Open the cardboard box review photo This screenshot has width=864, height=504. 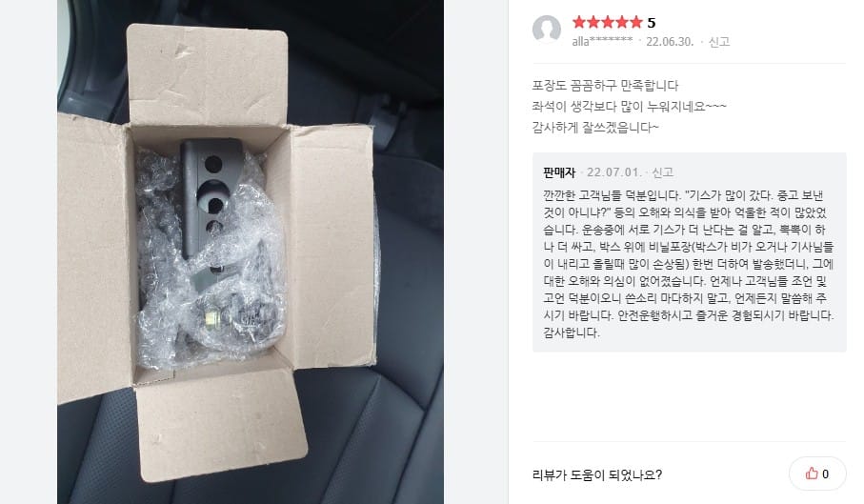point(251,252)
